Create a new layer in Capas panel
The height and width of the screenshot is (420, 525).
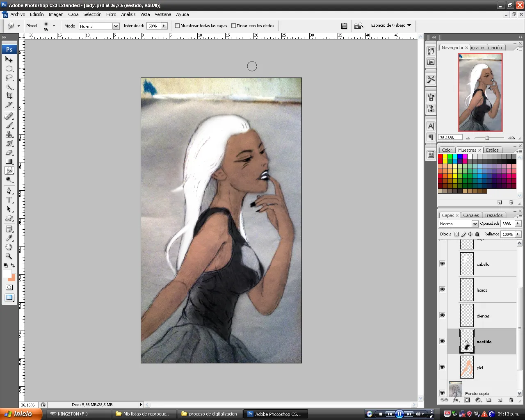tap(500, 400)
